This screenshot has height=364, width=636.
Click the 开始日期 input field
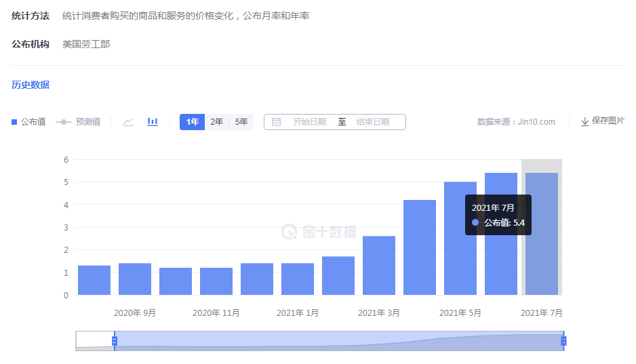(309, 122)
